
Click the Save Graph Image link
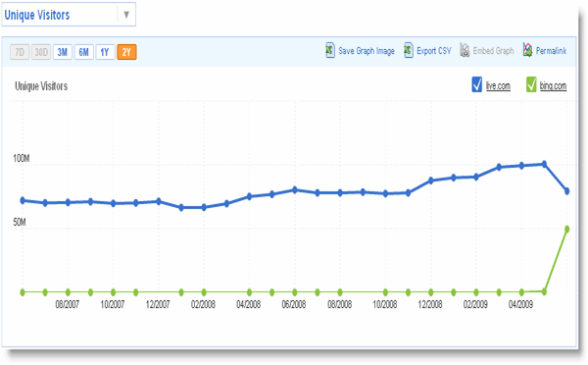click(367, 51)
